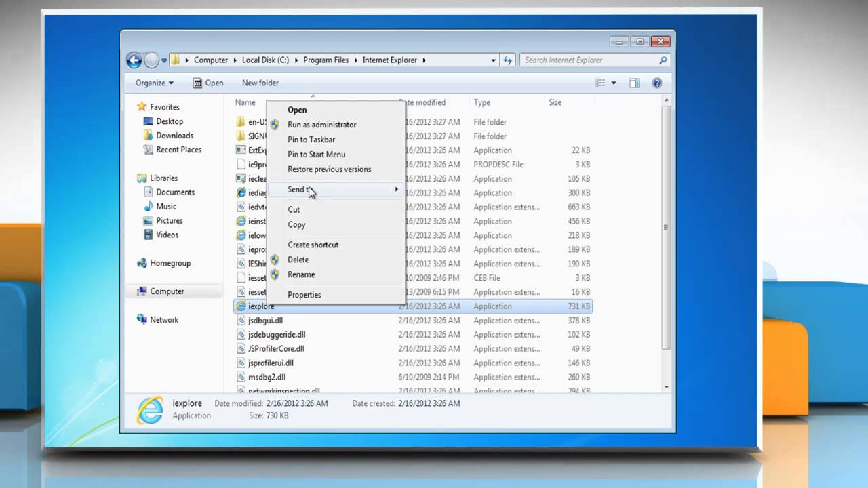Click the folder icon in the address bar

(x=174, y=60)
